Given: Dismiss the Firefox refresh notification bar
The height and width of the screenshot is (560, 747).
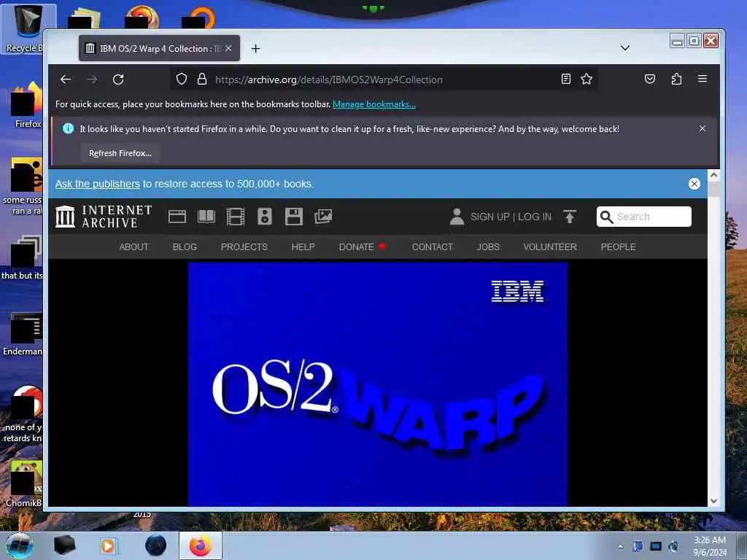Looking at the screenshot, I should tap(703, 128).
